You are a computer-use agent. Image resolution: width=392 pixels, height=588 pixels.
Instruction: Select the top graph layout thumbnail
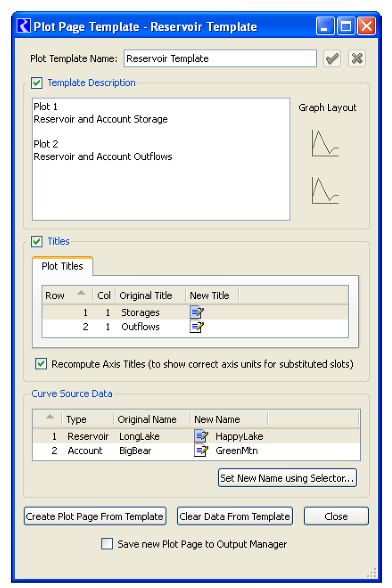325,143
